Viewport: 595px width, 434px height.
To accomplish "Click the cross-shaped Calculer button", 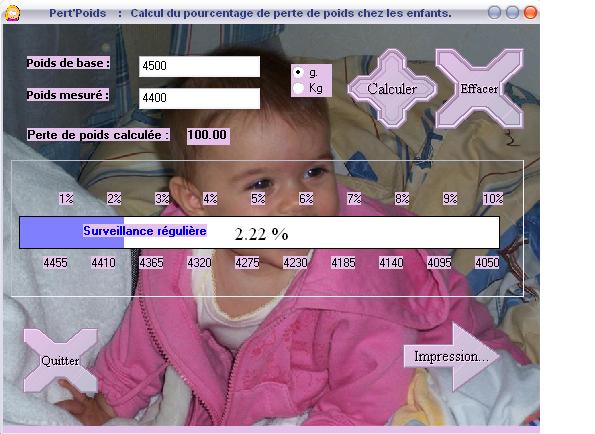I will click(x=392, y=89).
